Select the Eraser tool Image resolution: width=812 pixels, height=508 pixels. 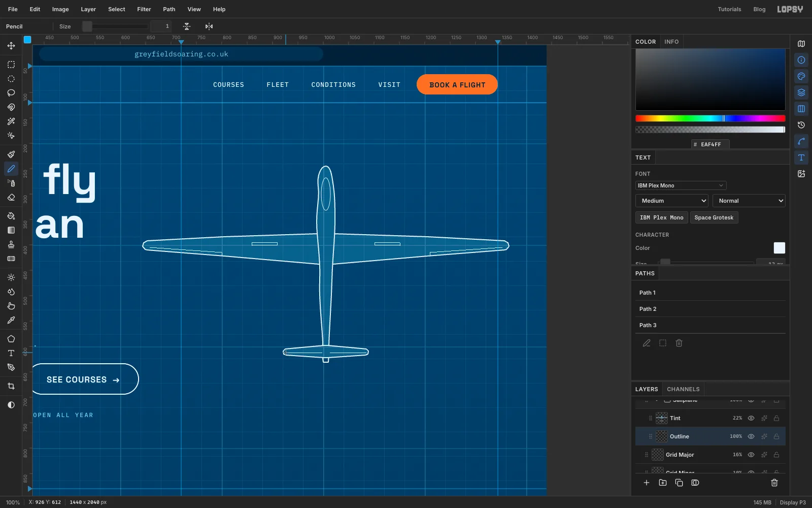click(11, 198)
